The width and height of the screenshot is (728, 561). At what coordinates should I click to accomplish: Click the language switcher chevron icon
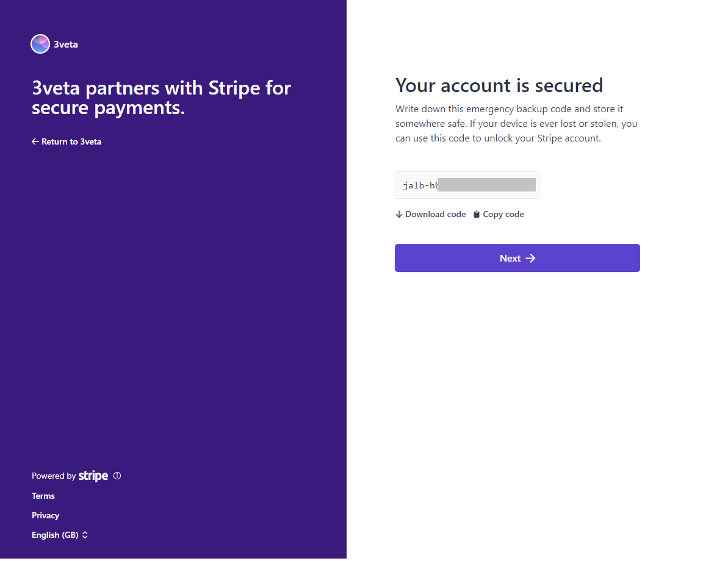85,535
